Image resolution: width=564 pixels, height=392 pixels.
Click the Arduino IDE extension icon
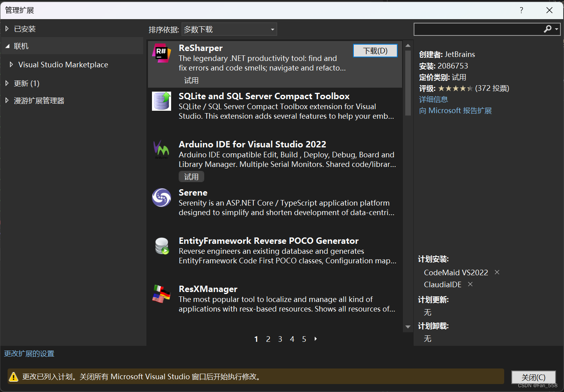[162, 149]
